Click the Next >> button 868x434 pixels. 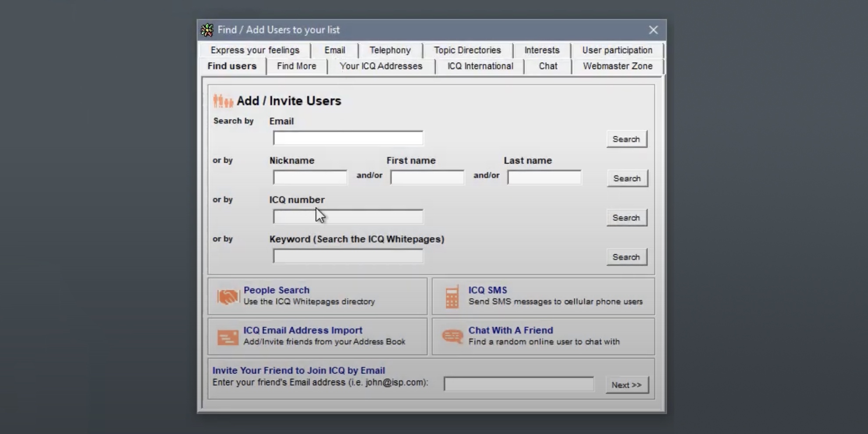(x=627, y=385)
